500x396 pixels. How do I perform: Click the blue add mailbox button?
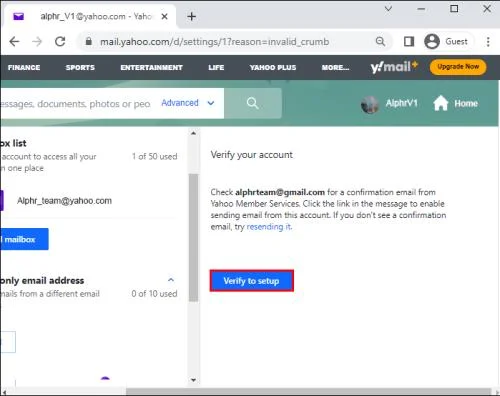coord(24,239)
